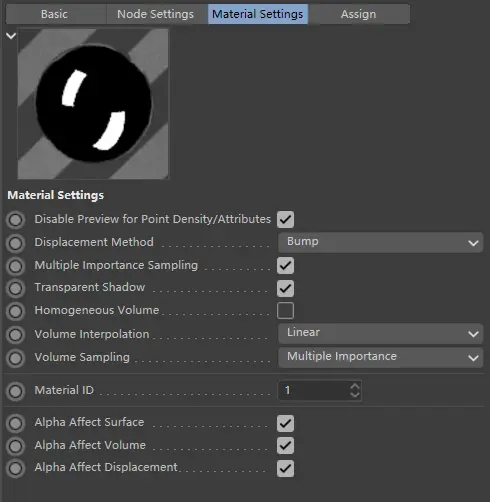Screen dimensions: 490x502
Task: Open the Volume Sampling dropdown
Action: tap(380, 357)
